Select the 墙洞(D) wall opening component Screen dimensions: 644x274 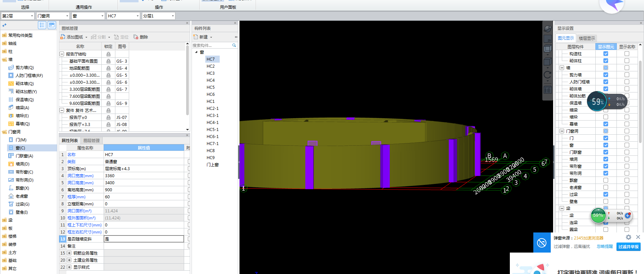pos(22,164)
